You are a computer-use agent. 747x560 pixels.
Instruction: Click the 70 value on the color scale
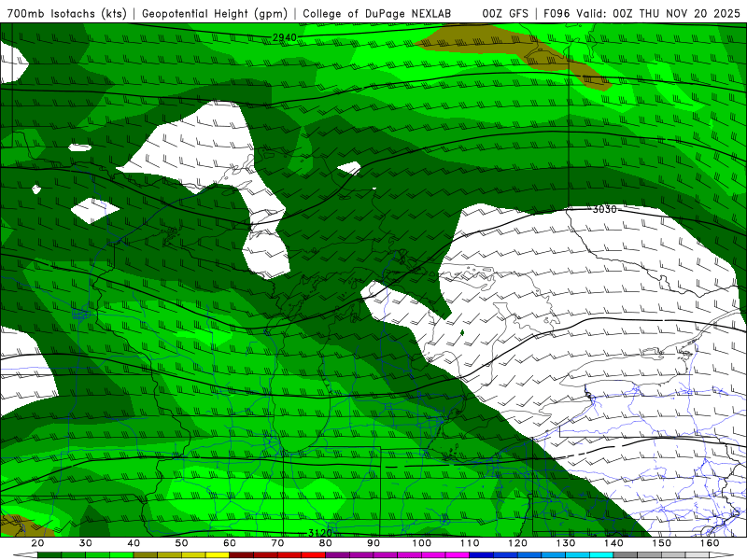pyautogui.click(x=277, y=543)
